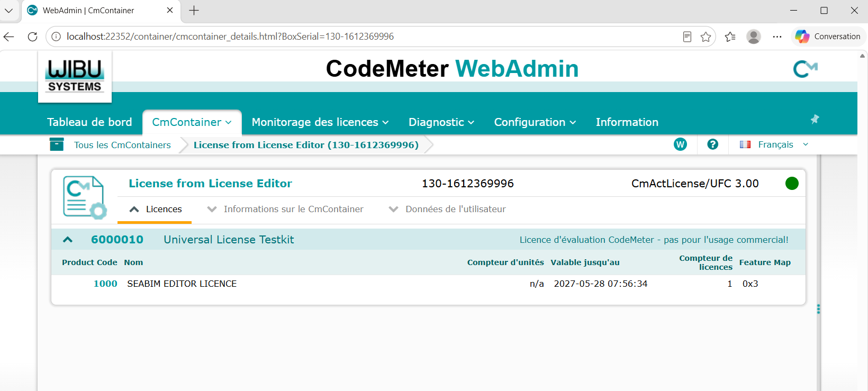The height and width of the screenshot is (391, 868).
Task: Go to Tous les CmContainers breadcrumb
Action: 122,145
